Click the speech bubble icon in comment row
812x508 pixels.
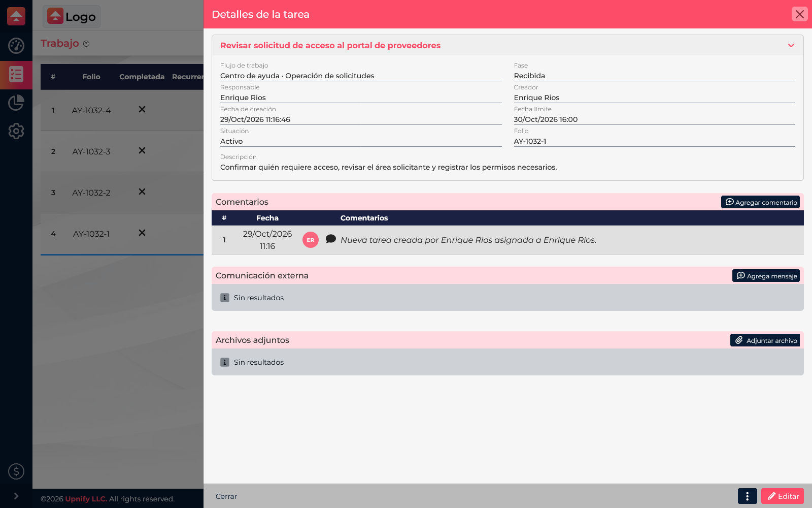pyautogui.click(x=331, y=239)
